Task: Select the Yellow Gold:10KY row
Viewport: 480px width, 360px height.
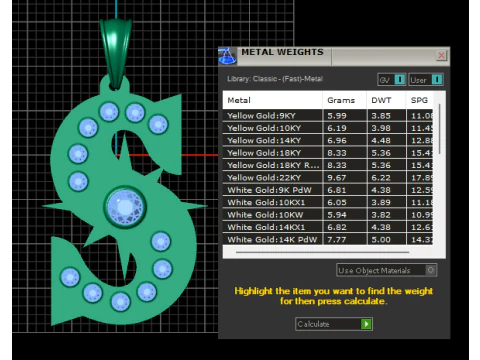Action: click(x=328, y=128)
